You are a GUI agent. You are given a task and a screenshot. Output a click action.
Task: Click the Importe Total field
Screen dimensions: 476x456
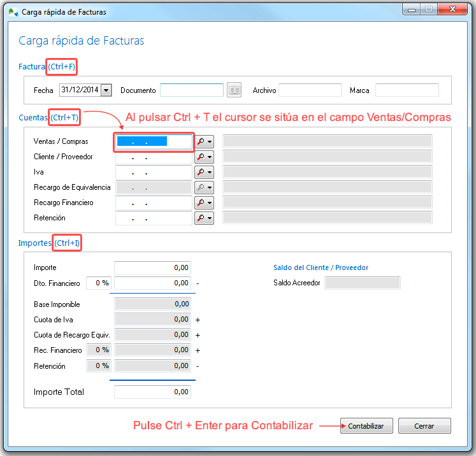coord(152,392)
